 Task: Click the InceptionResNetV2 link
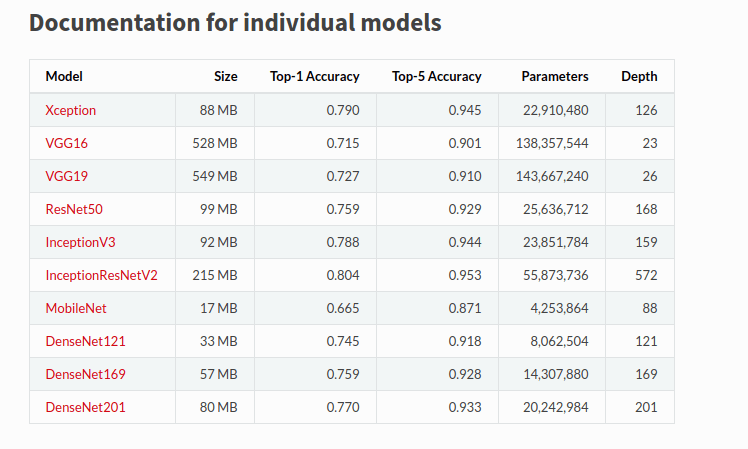point(101,275)
